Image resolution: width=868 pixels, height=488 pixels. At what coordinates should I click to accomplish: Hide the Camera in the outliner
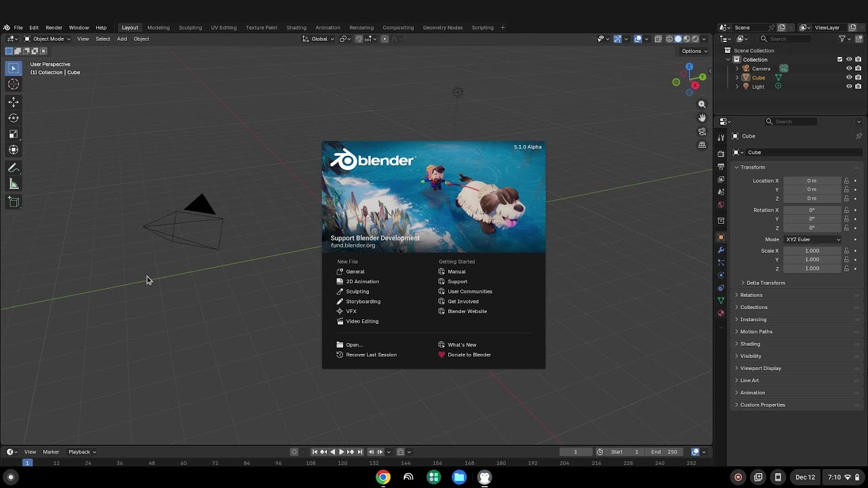[849, 68]
